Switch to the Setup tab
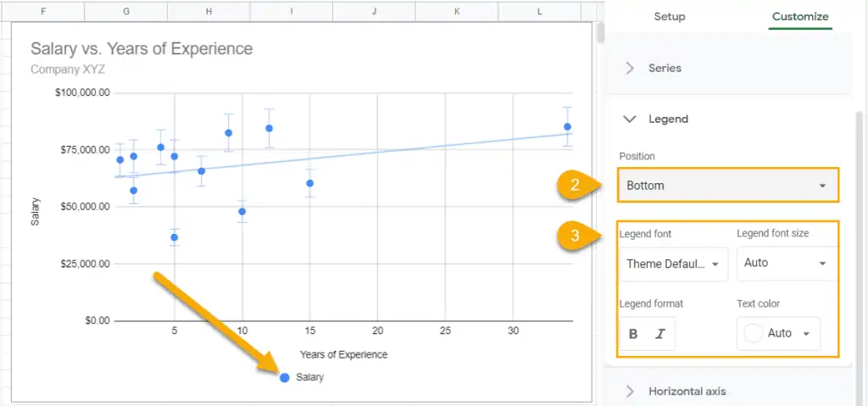 670,17
